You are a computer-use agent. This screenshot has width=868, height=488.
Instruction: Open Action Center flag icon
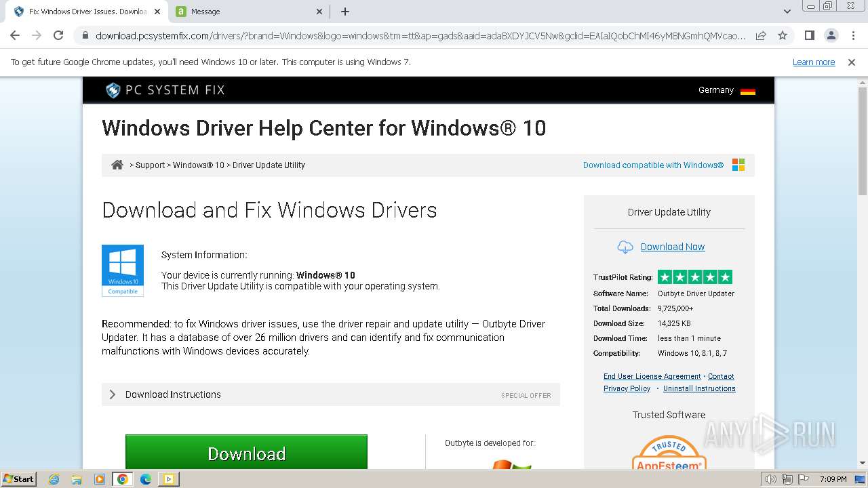[804, 479]
